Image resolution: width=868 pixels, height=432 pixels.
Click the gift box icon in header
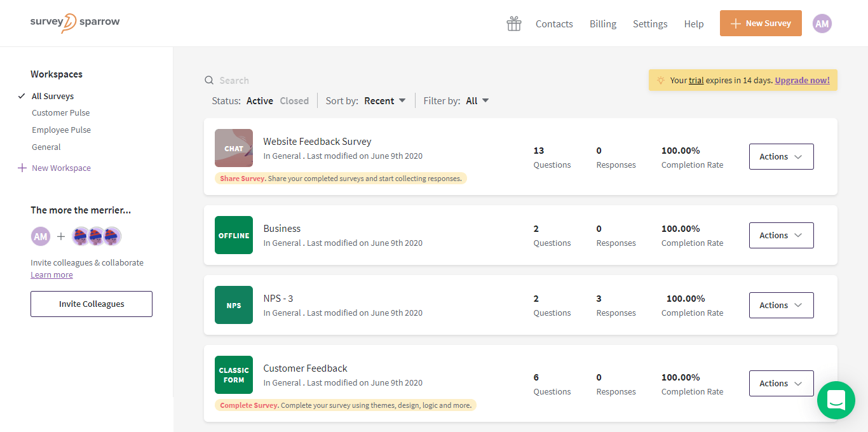click(x=513, y=24)
